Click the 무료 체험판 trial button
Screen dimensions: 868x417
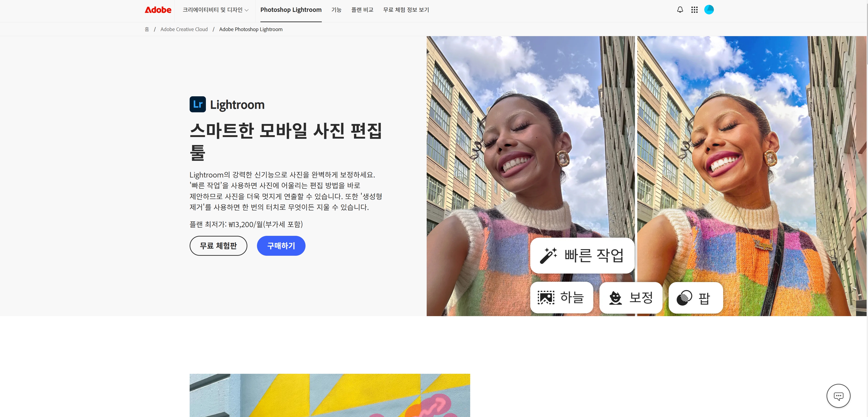[218, 246]
